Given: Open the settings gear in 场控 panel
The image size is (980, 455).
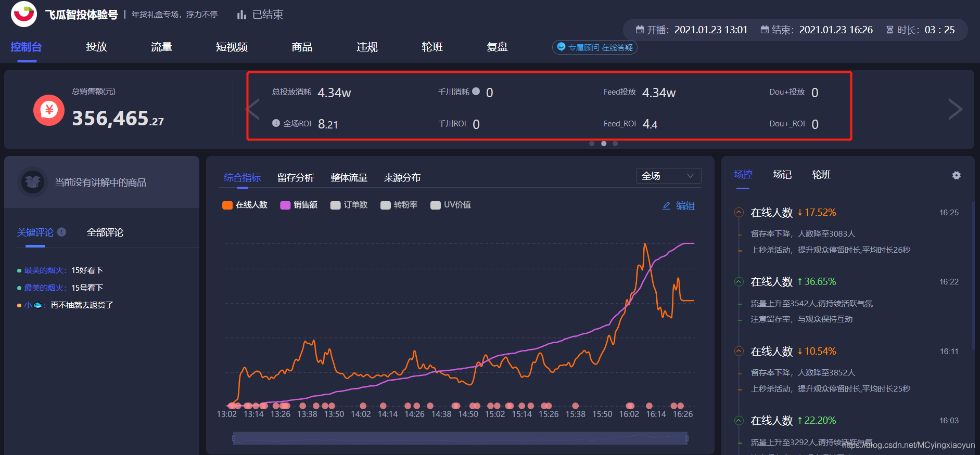Looking at the screenshot, I should pyautogui.click(x=956, y=175).
